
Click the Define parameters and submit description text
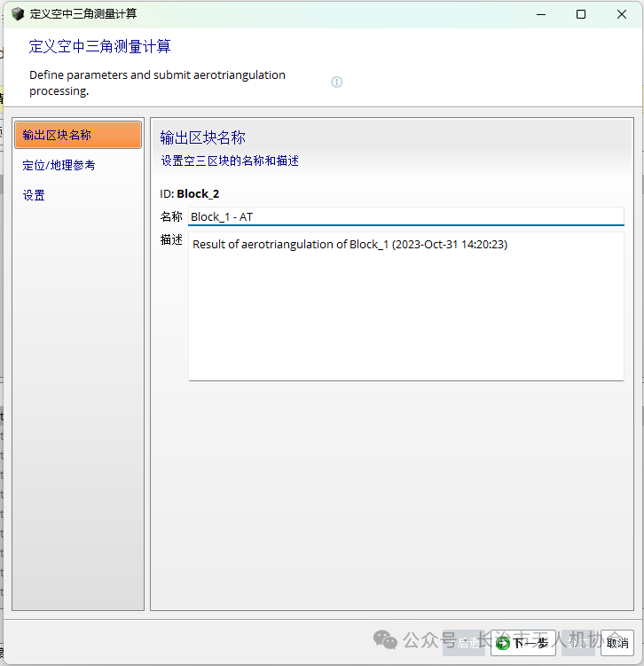pos(157,82)
